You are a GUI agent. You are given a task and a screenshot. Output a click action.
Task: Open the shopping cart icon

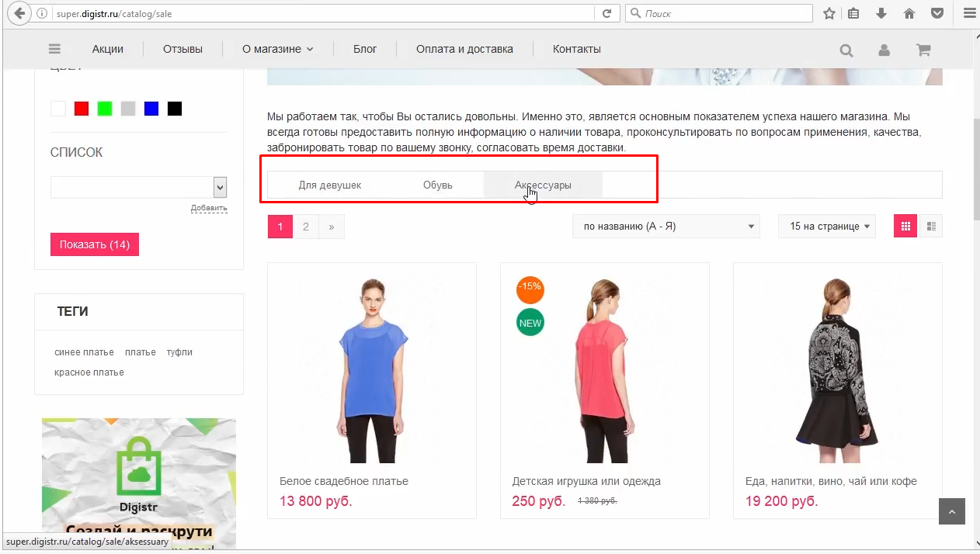[923, 50]
